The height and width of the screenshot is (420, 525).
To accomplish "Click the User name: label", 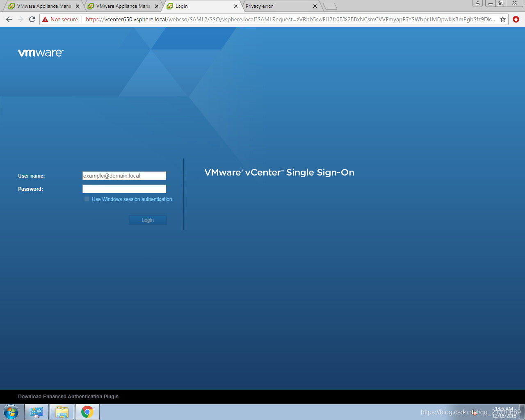I will point(32,176).
